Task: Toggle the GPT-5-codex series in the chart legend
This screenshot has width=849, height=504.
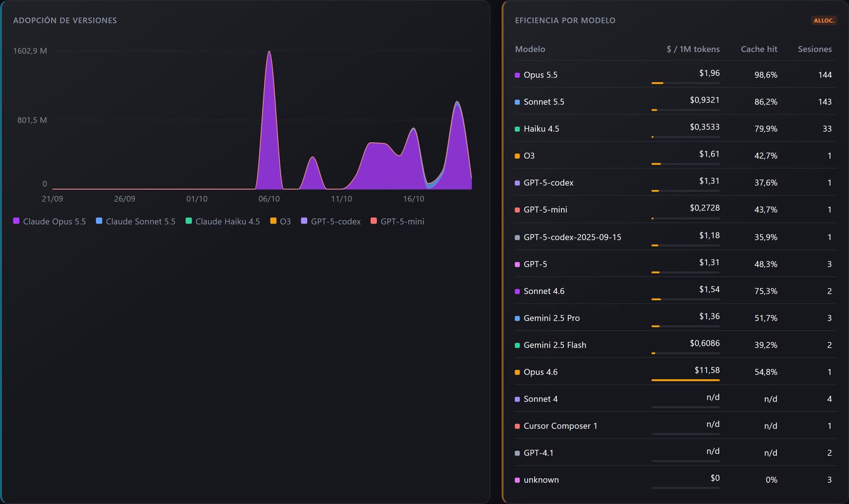Action: [x=331, y=221]
